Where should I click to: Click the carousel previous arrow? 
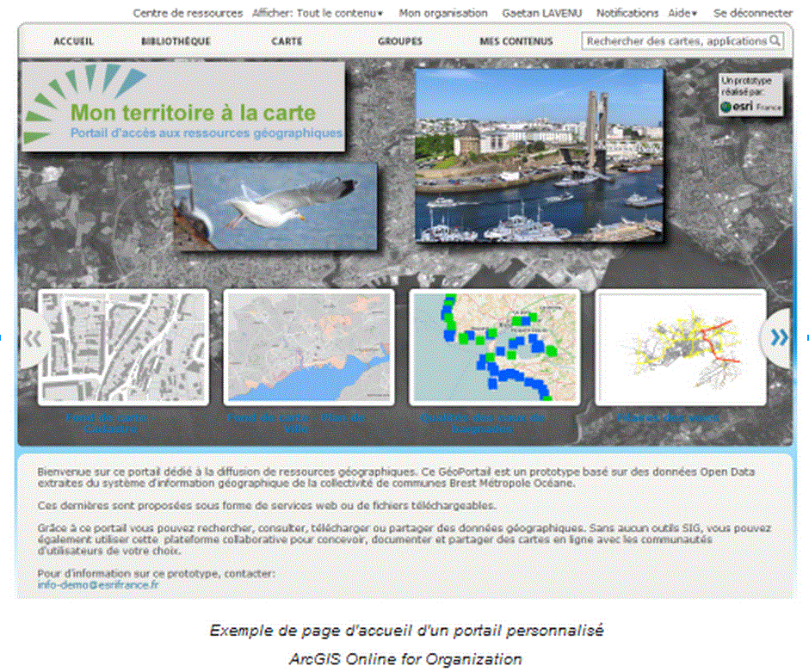point(34,339)
